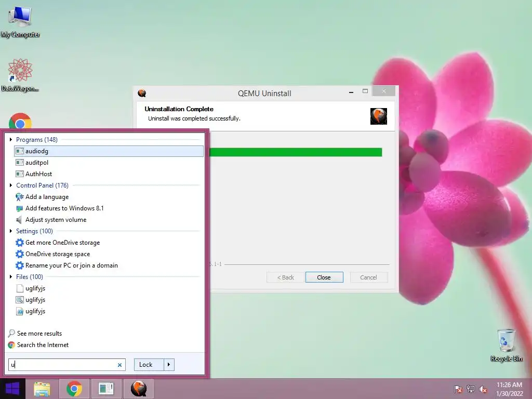Collapse the Settings (100) group arrow
This screenshot has width=532, height=399.
point(11,231)
